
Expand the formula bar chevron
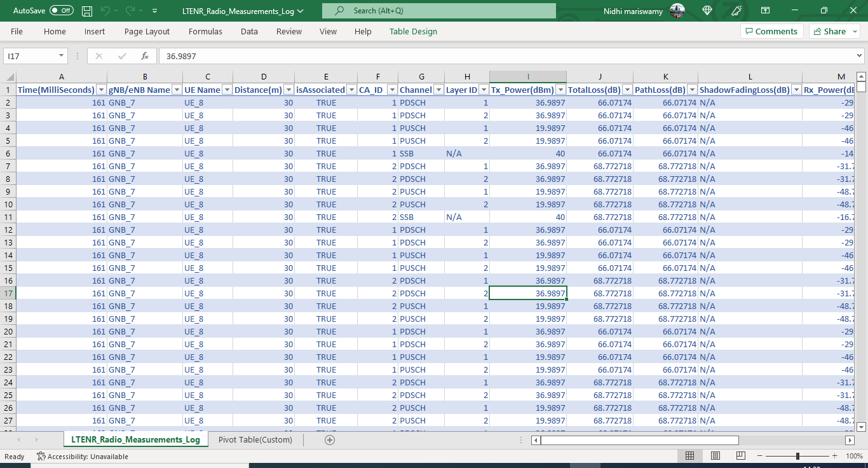point(859,56)
